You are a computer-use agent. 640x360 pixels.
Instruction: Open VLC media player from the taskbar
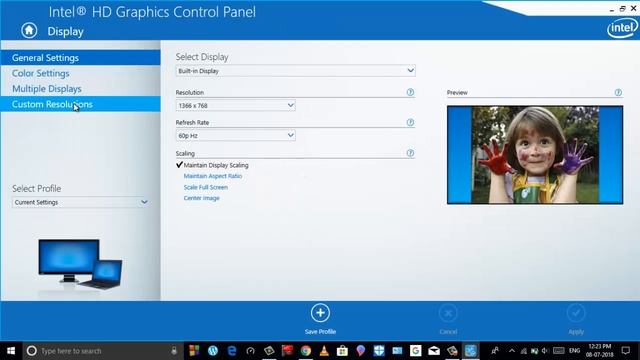coord(324,351)
